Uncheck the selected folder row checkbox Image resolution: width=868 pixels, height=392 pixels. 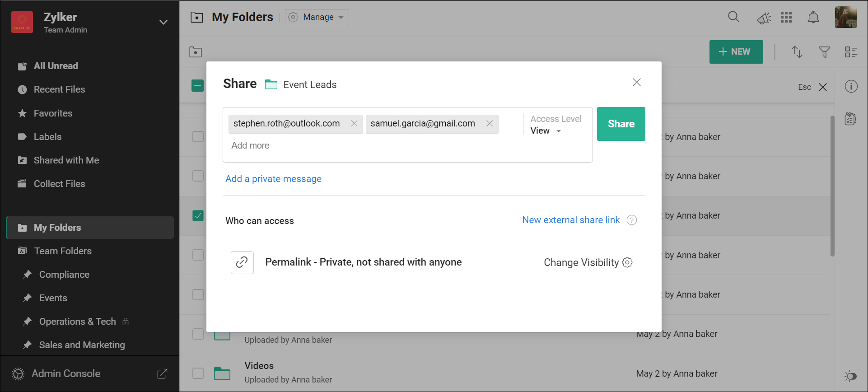pyautogui.click(x=198, y=215)
